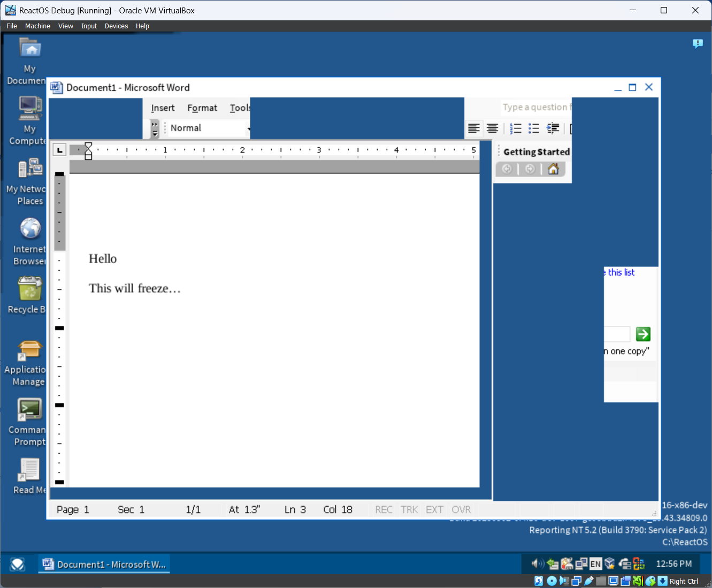Click the safely remove hardware tray icon
This screenshot has width=712, height=588.
(553, 563)
